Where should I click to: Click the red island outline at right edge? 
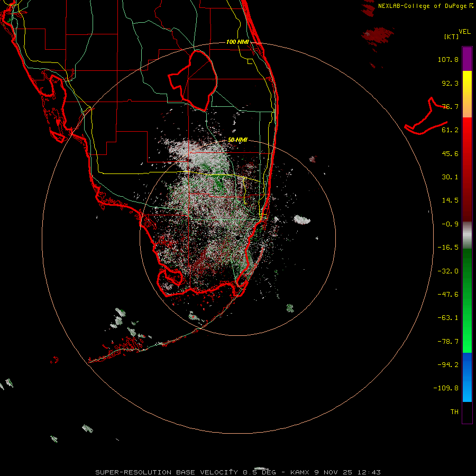[x=426, y=116]
